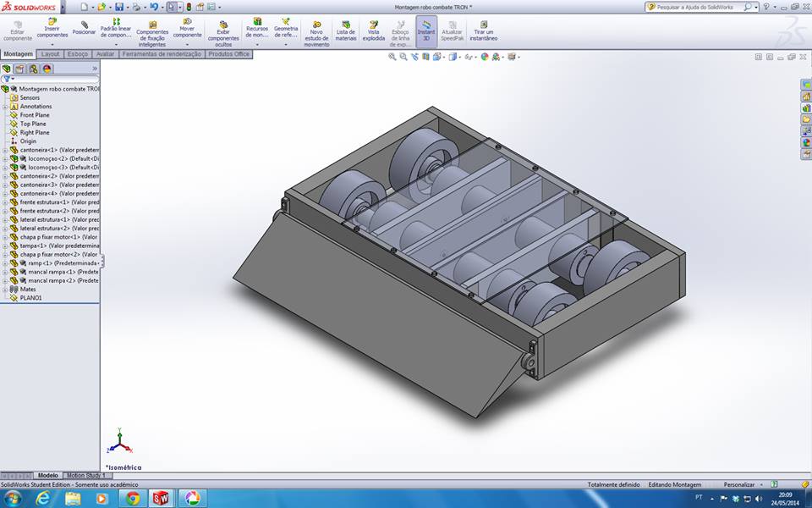Click Lista de materiais icon
The width and height of the screenshot is (812, 508).
[x=346, y=31]
